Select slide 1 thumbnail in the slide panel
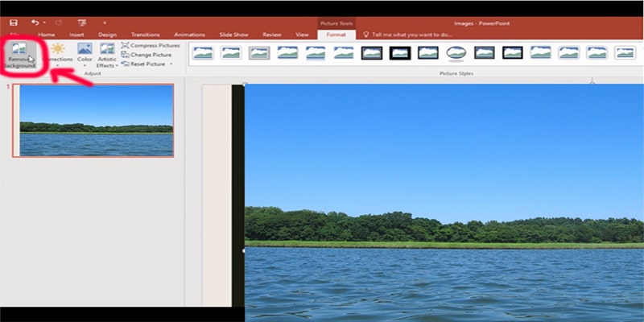Image resolution: width=644 pixels, height=322 pixels. pyautogui.click(x=93, y=120)
